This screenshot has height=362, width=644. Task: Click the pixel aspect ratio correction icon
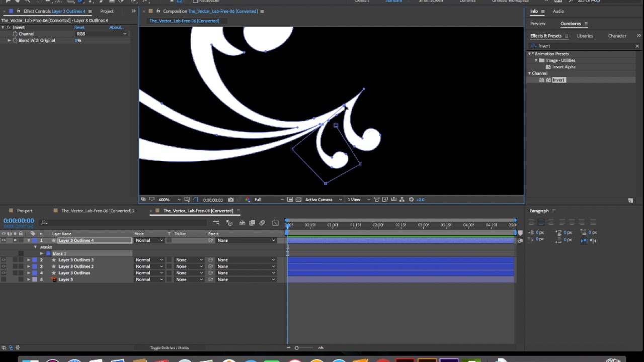coord(377,200)
